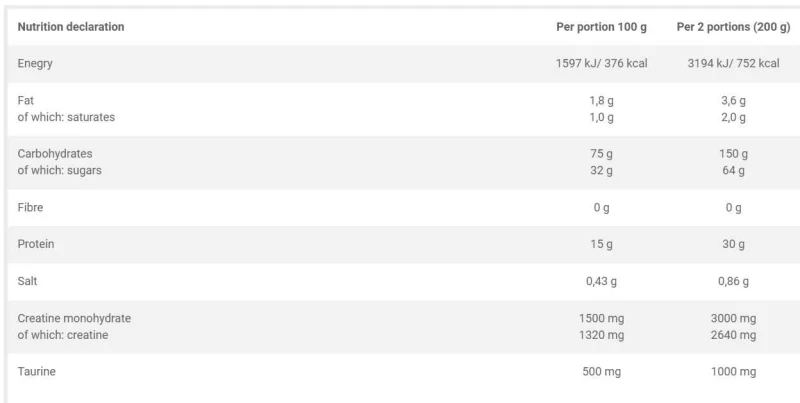The height and width of the screenshot is (403, 800).
Task: Click the "Taurine" row label
Action: pyautogui.click(x=37, y=372)
